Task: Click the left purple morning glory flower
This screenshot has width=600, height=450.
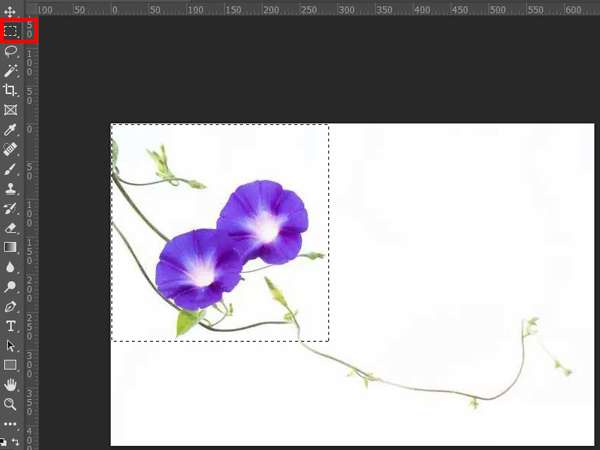Action: (197, 268)
